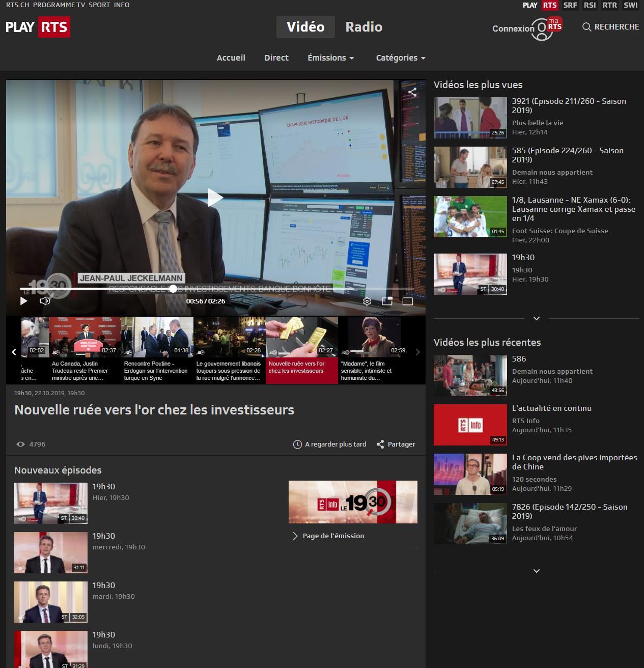Image resolution: width=644 pixels, height=668 pixels.
Task: Show next clips with right carousel arrow
Action: click(418, 351)
